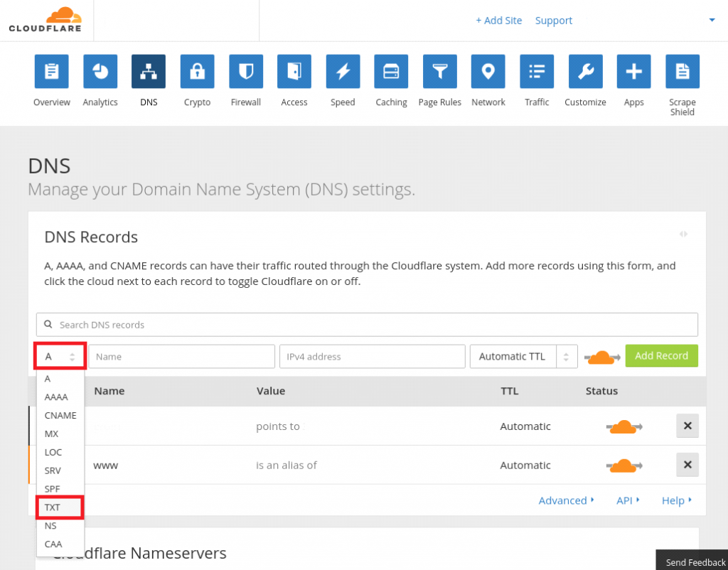728x570 pixels.
Task: Click the 'is an alias of' value cell
Action: click(287, 465)
